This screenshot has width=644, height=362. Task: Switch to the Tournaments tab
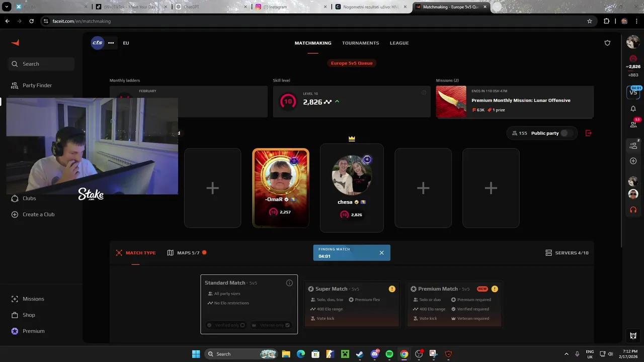pos(360,43)
